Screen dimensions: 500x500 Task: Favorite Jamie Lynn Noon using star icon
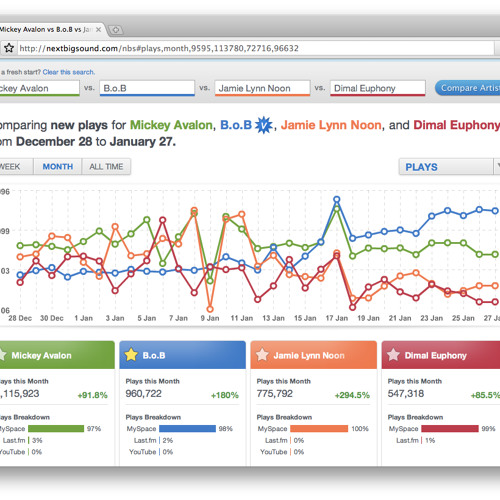pos(262,355)
